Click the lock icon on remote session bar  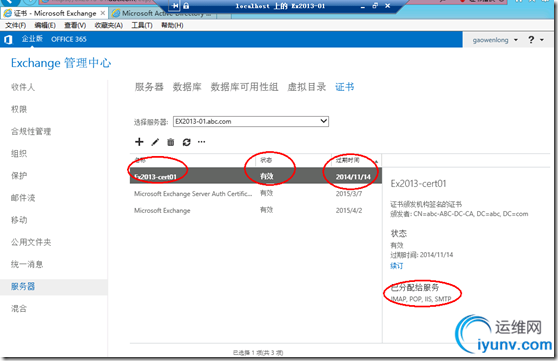[186, 6]
